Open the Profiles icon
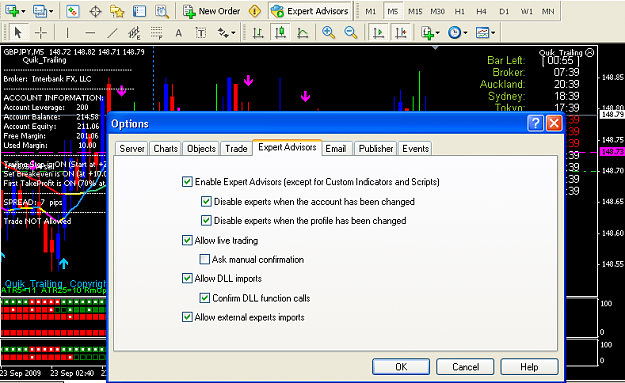This screenshot has height=383, width=625. click(x=40, y=11)
